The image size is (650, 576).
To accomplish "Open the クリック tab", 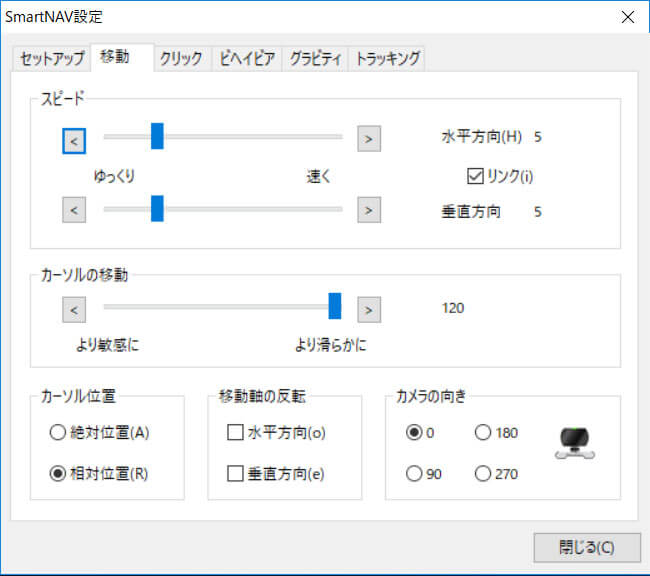I will 182,58.
